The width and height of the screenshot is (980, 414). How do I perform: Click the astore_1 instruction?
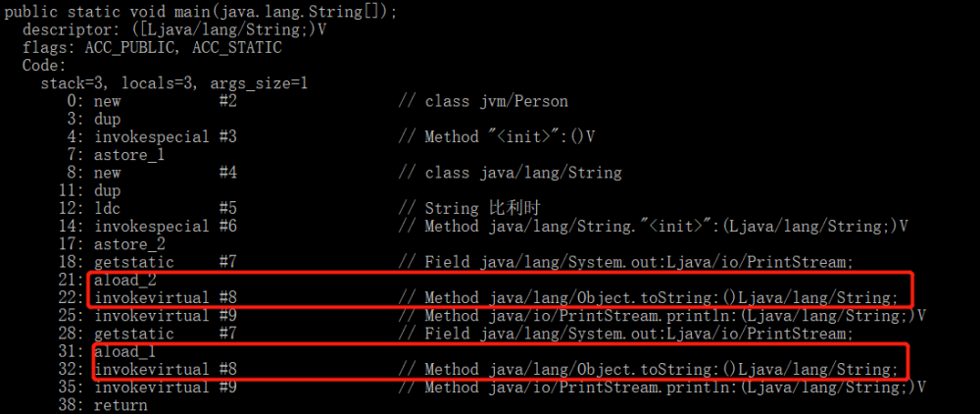[128, 155]
